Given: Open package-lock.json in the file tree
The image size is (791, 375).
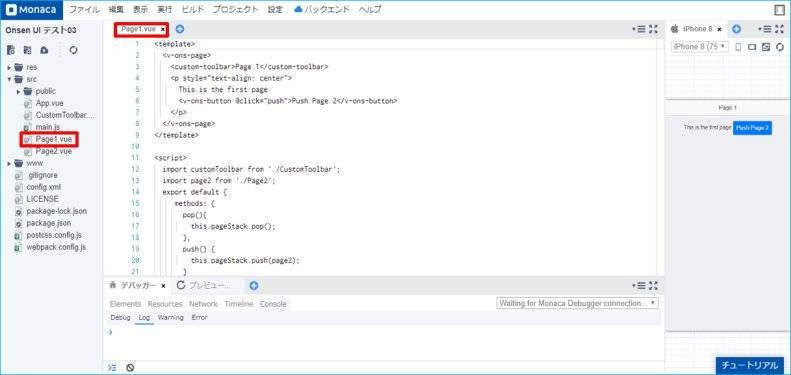Looking at the screenshot, I should (x=56, y=211).
